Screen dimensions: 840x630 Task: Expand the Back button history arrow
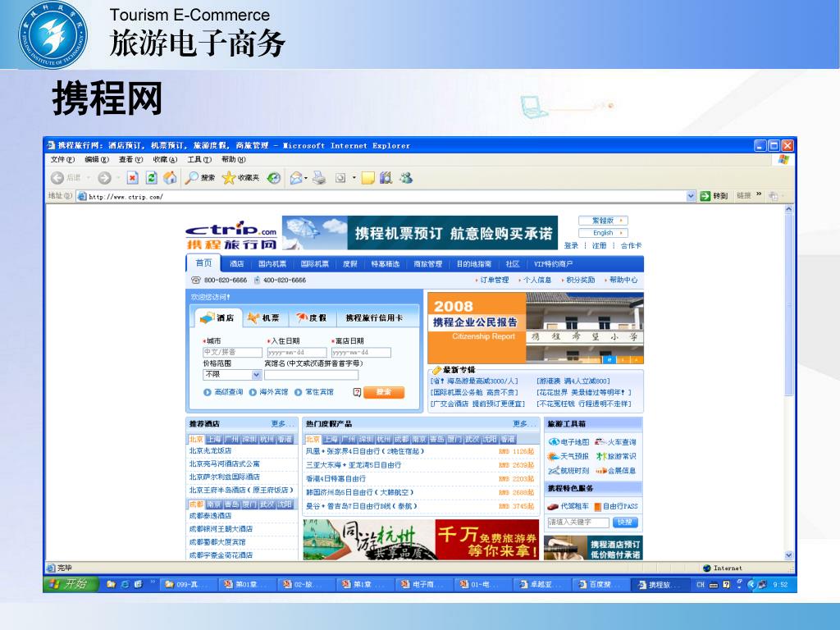(x=89, y=178)
